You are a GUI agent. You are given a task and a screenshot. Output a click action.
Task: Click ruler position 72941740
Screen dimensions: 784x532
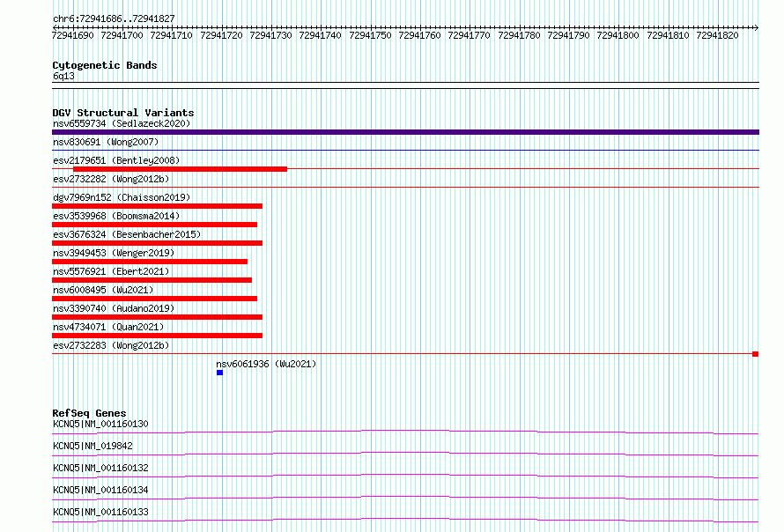coord(320,35)
